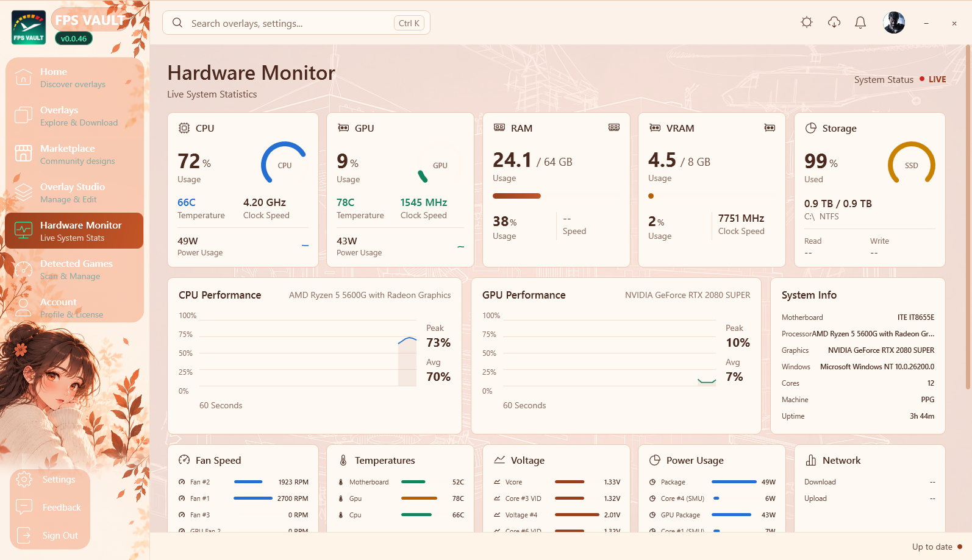
Task: Click the SSD usage ring gauge
Action: point(912,163)
